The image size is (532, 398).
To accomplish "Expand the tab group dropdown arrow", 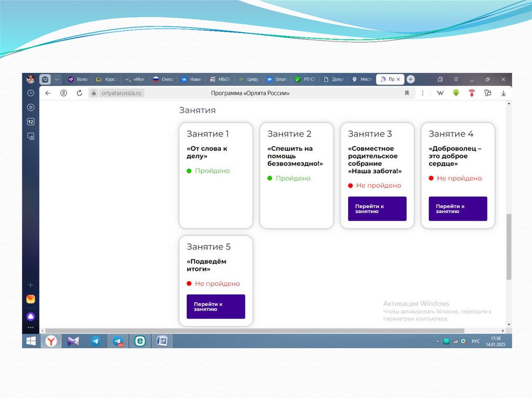I will point(57,79).
